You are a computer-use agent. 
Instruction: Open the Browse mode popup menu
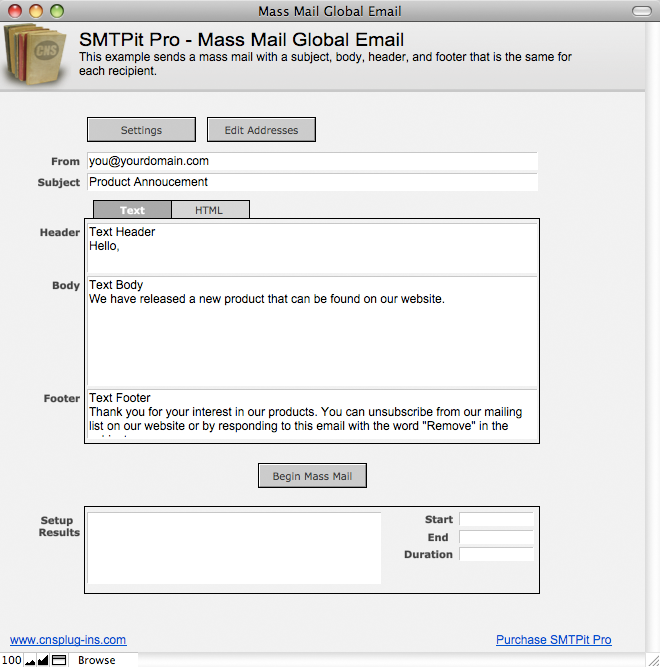point(97,660)
